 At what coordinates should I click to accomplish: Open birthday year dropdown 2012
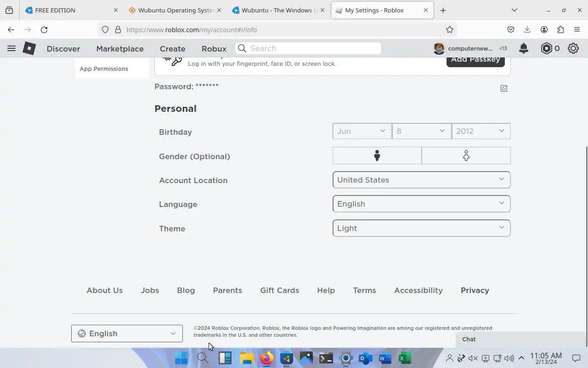click(x=481, y=131)
